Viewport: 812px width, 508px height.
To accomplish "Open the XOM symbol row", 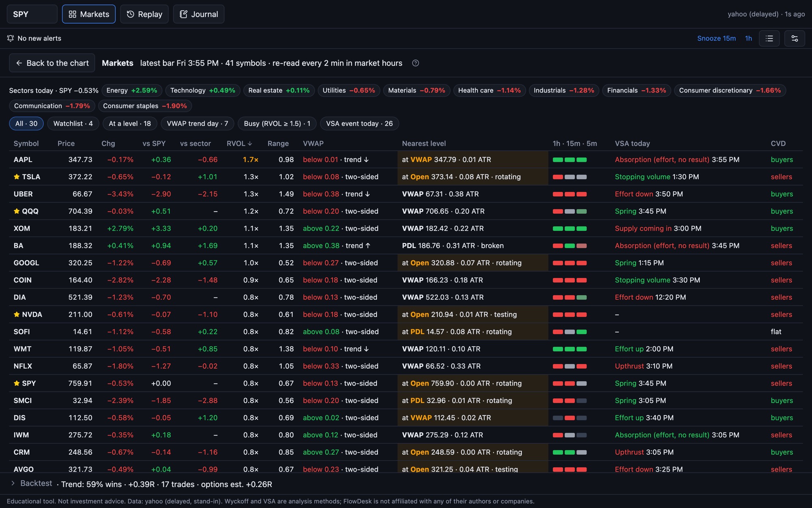I will pyautogui.click(x=406, y=228).
